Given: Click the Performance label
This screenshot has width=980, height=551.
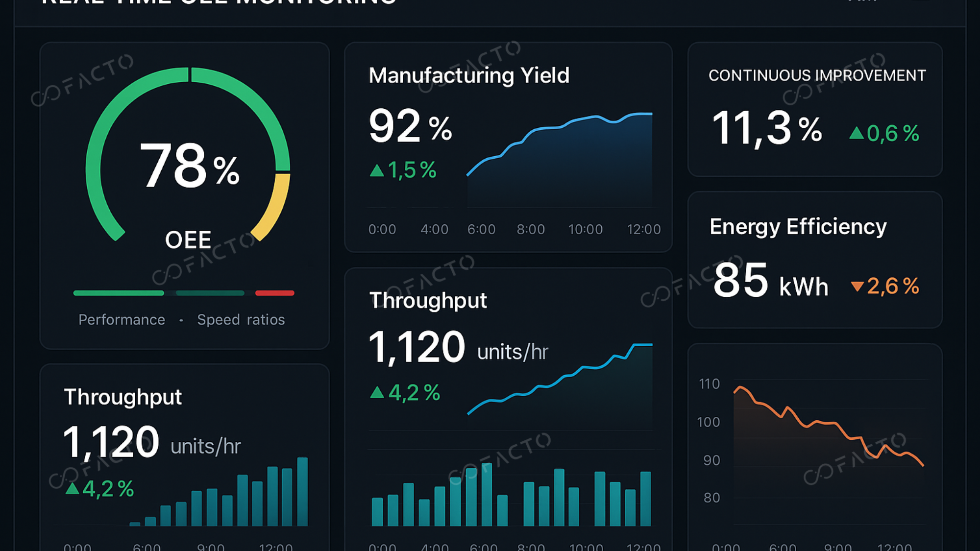Looking at the screenshot, I should click(x=122, y=320).
